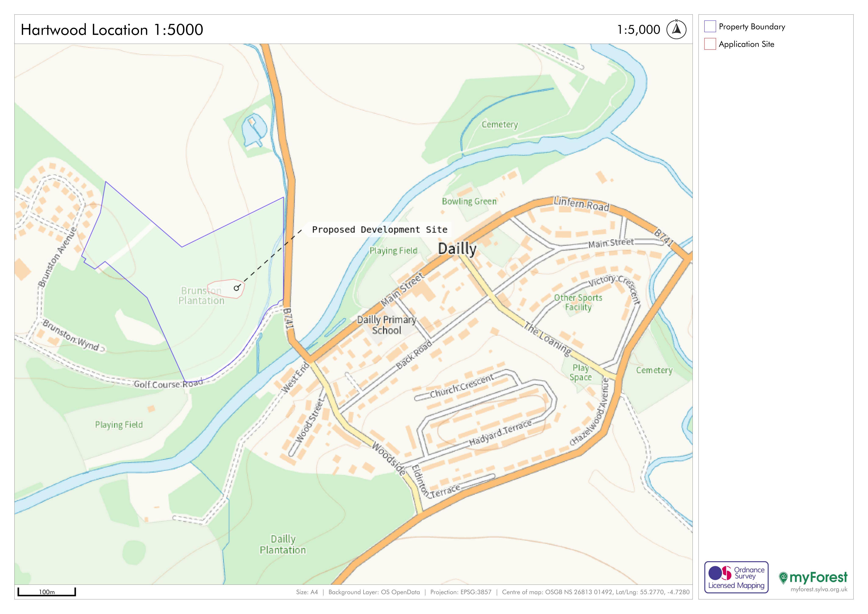This screenshot has width=868, height=614.
Task: Click the 'Brunston Plantation' label
Action: tap(201, 296)
